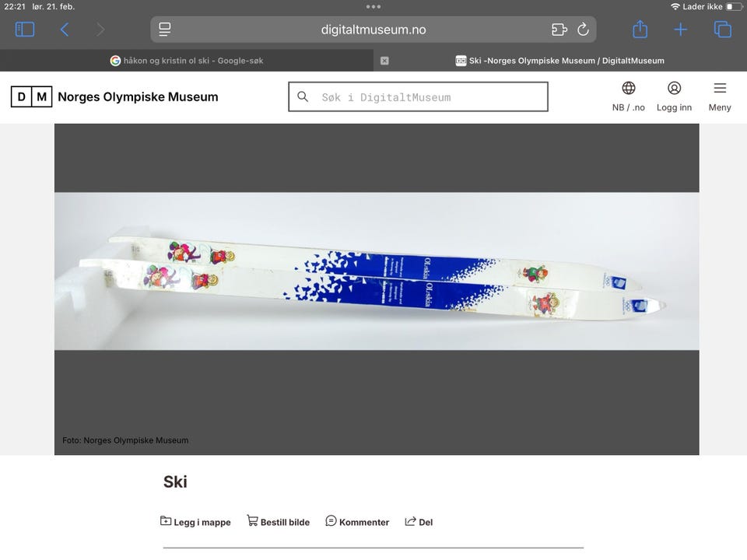Open the ski photo in the viewer
This screenshot has width=747, height=560.
[x=377, y=271]
